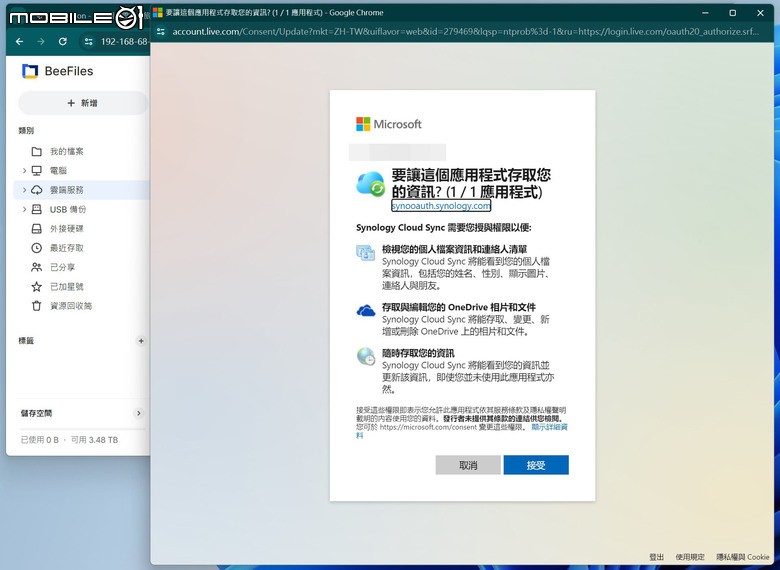Click the 已使用 0 B storage text
780x570 pixels.
40,440
